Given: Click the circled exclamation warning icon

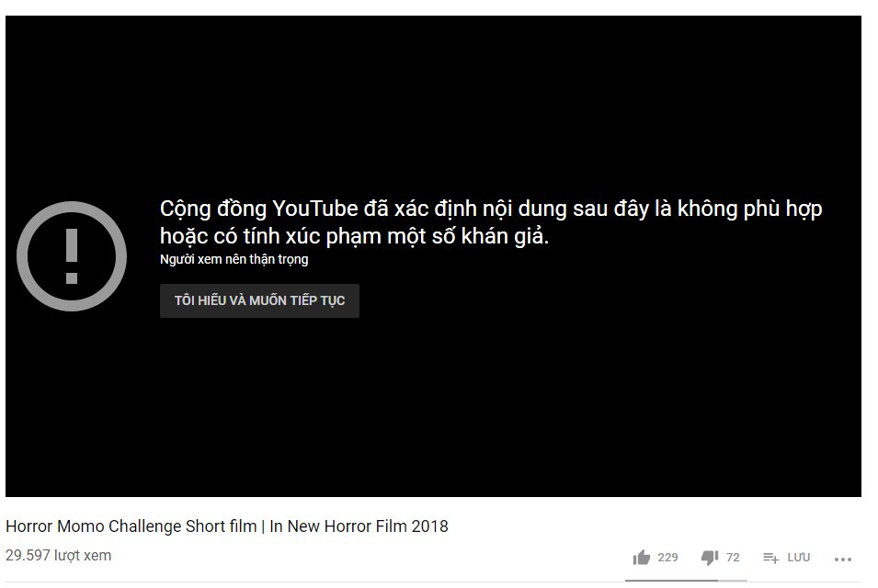Looking at the screenshot, I should [x=72, y=256].
